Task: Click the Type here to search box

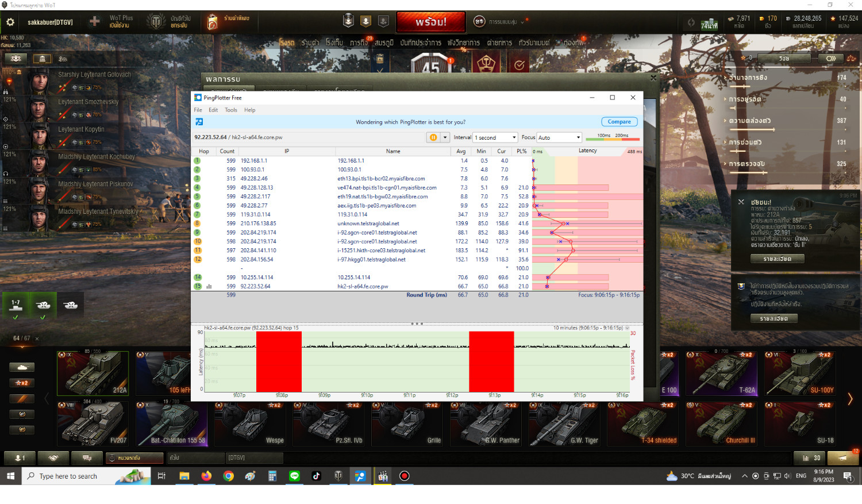Action: click(86, 476)
